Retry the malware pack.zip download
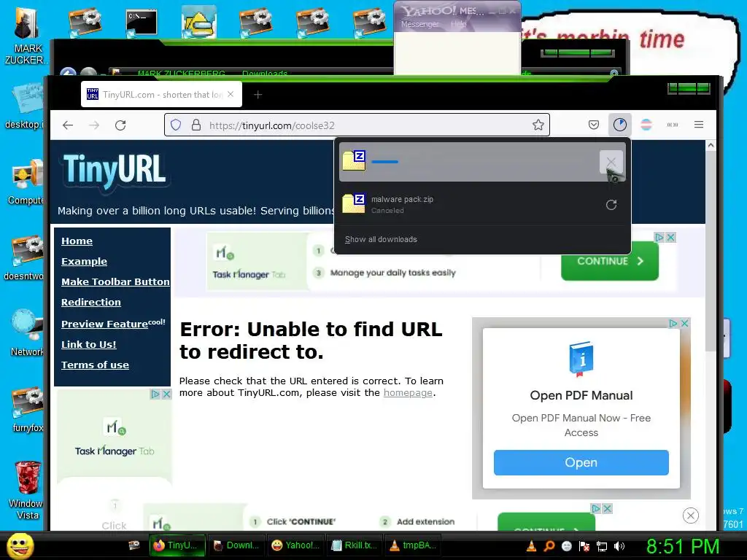The image size is (747, 560). [611, 205]
